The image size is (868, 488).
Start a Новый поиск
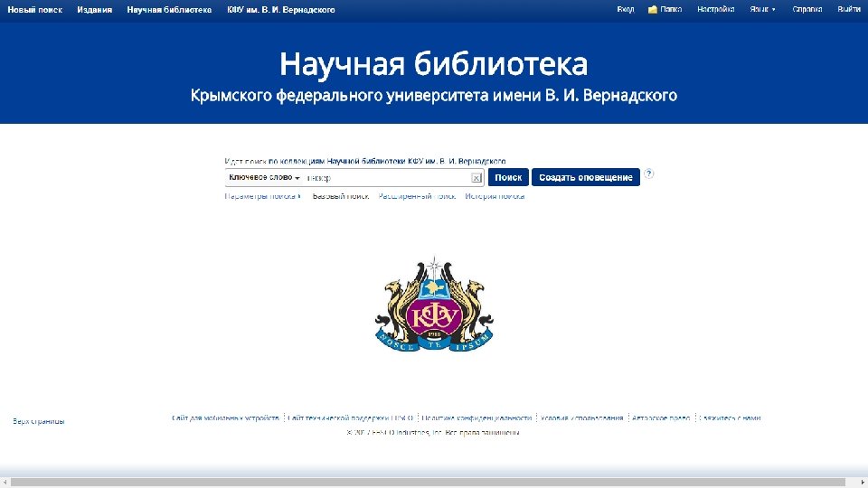point(35,9)
